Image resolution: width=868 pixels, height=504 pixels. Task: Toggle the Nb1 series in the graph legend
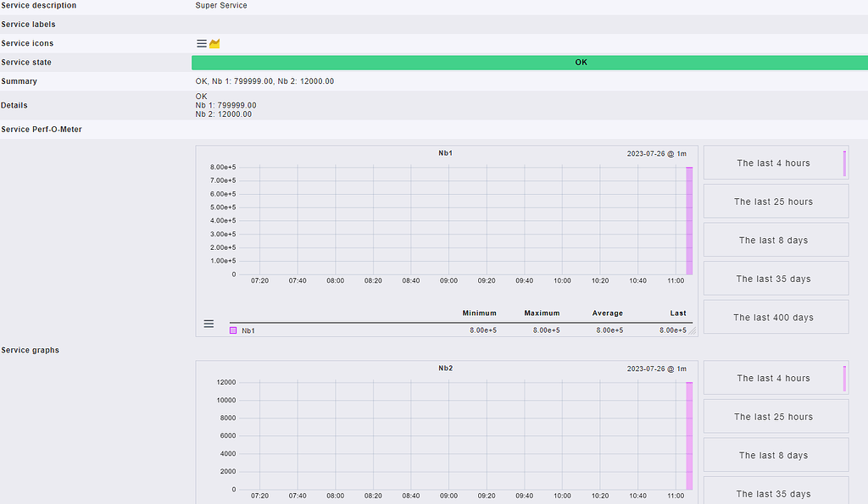click(247, 330)
